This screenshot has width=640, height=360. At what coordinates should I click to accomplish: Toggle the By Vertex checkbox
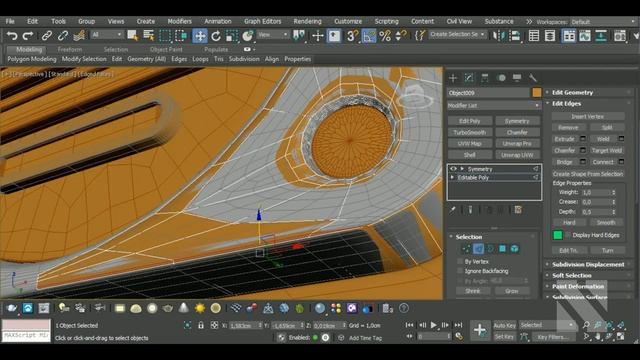click(460, 261)
